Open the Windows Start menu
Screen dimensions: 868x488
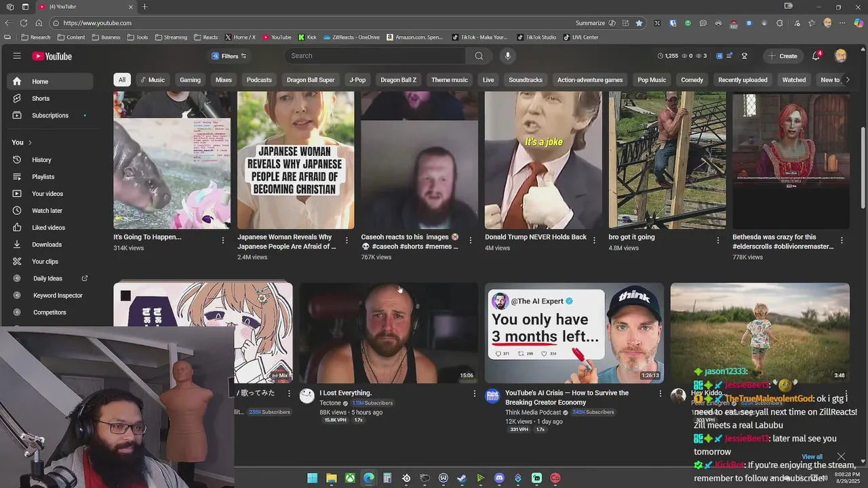click(x=313, y=479)
